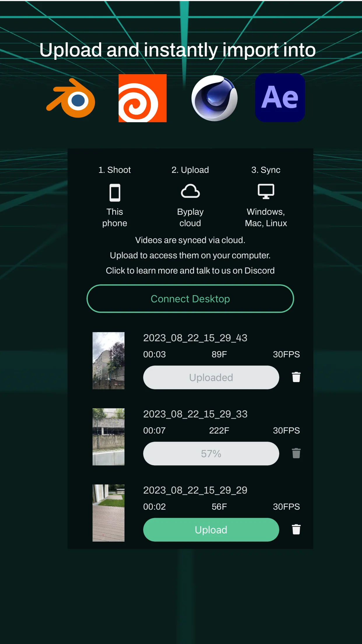The width and height of the screenshot is (362, 644).
Task: Tap the 56F frame count
Action: tap(219, 507)
